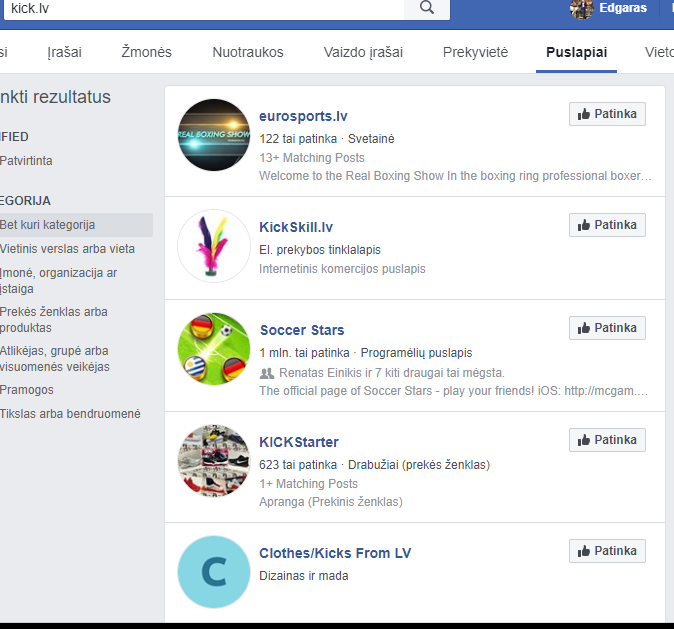This screenshot has width=674, height=629.
Task: Filter by Vietinis verslas arba vieta
Action: click(x=67, y=249)
